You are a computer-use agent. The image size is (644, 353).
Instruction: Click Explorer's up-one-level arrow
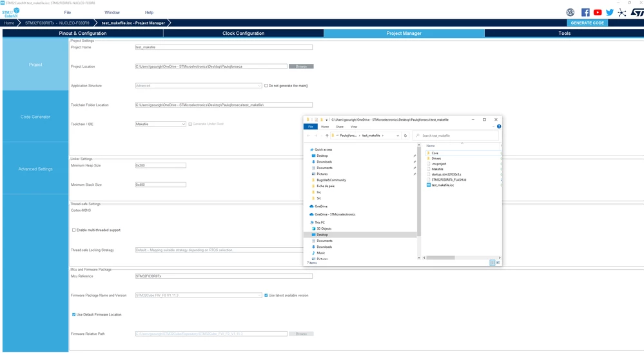point(327,136)
